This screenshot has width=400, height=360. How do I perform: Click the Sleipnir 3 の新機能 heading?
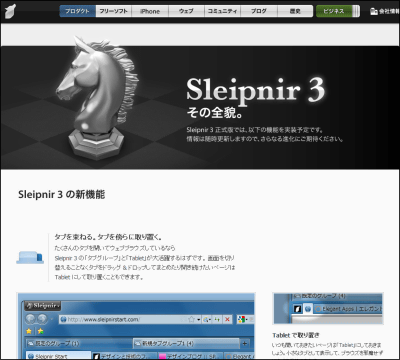[61, 194]
